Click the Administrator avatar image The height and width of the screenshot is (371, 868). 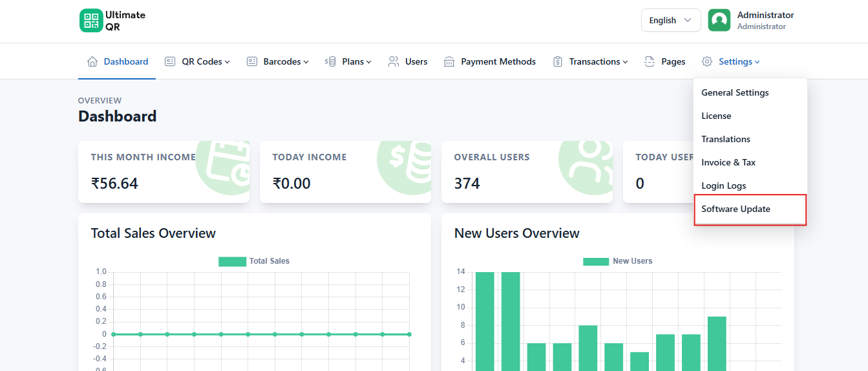[x=719, y=20]
